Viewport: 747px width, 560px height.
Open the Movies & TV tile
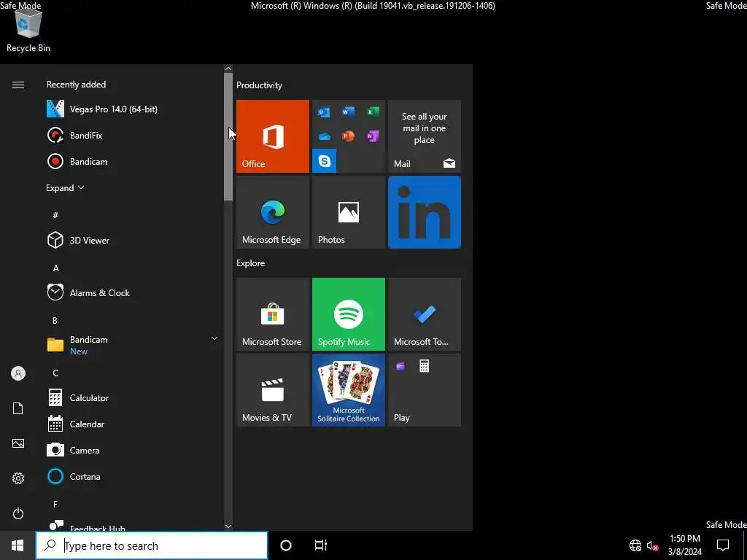pyautogui.click(x=273, y=390)
